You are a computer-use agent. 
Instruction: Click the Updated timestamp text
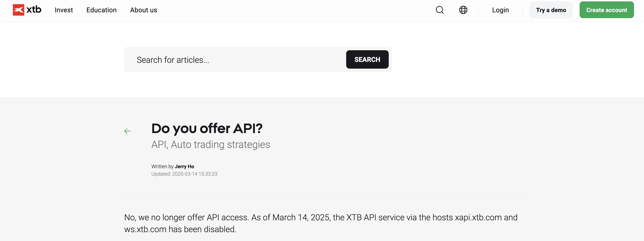[184, 174]
